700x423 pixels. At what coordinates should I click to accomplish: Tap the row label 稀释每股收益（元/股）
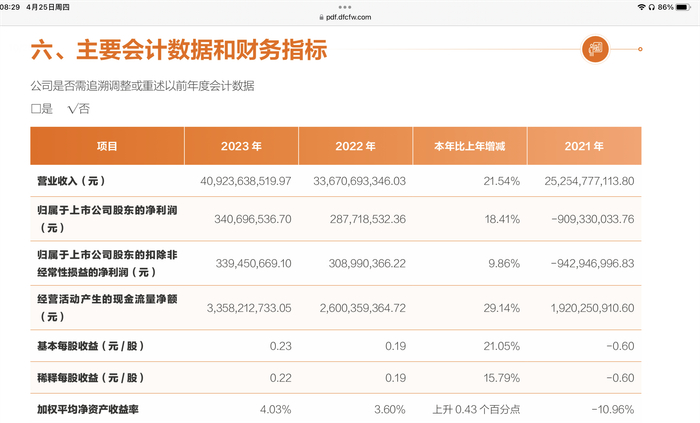click(x=91, y=377)
